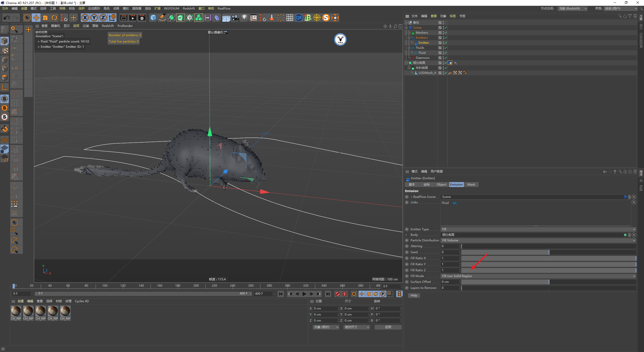Viewport: 644px width, 352px height.
Task: Select the Move tool in toolbar
Action: click(36, 18)
